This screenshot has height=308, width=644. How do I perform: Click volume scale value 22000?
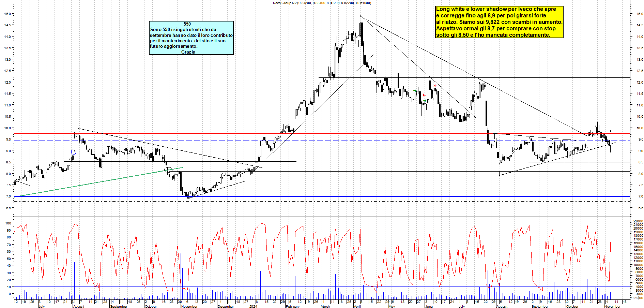pos(638,221)
